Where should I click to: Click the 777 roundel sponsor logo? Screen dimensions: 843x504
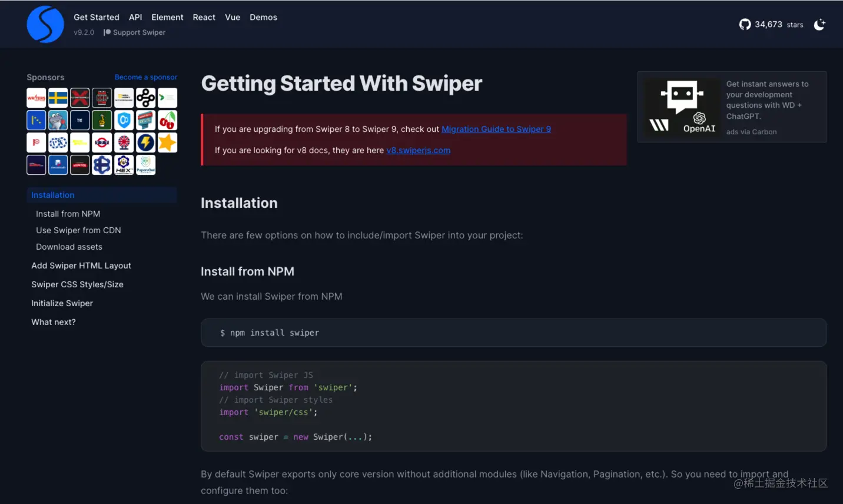(102, 142)
